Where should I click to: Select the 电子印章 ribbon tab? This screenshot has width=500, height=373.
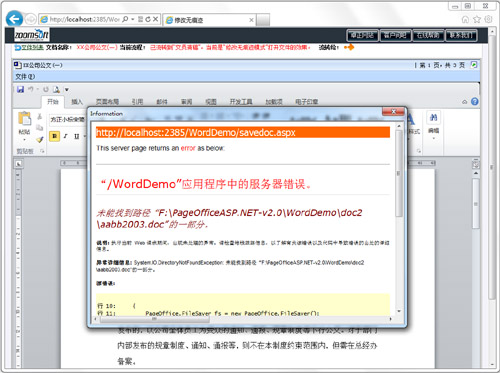306,102
